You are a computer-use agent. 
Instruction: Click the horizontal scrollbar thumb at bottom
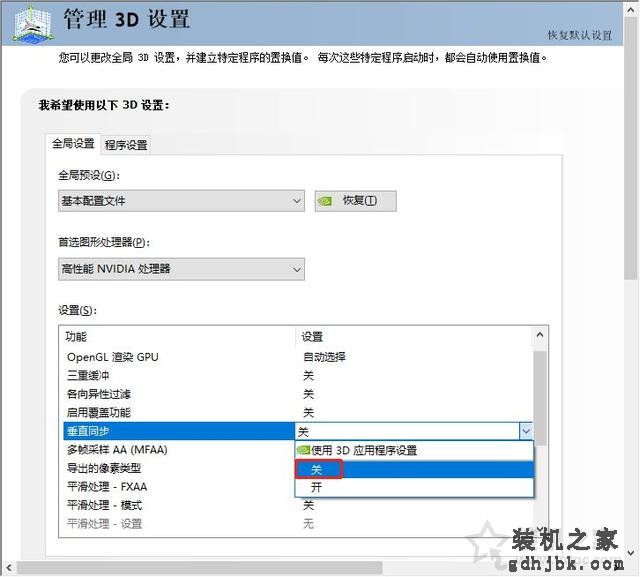[200, 568]
